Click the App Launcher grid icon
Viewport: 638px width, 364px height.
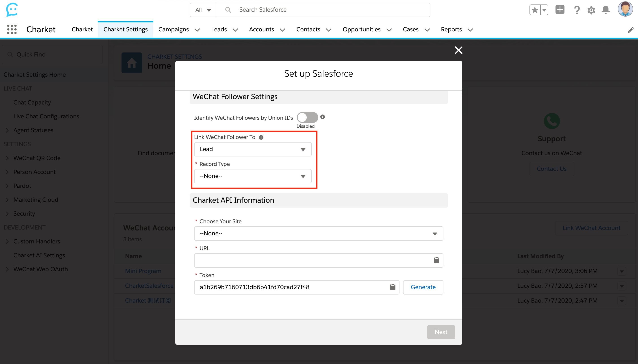[x=12, y=29]
